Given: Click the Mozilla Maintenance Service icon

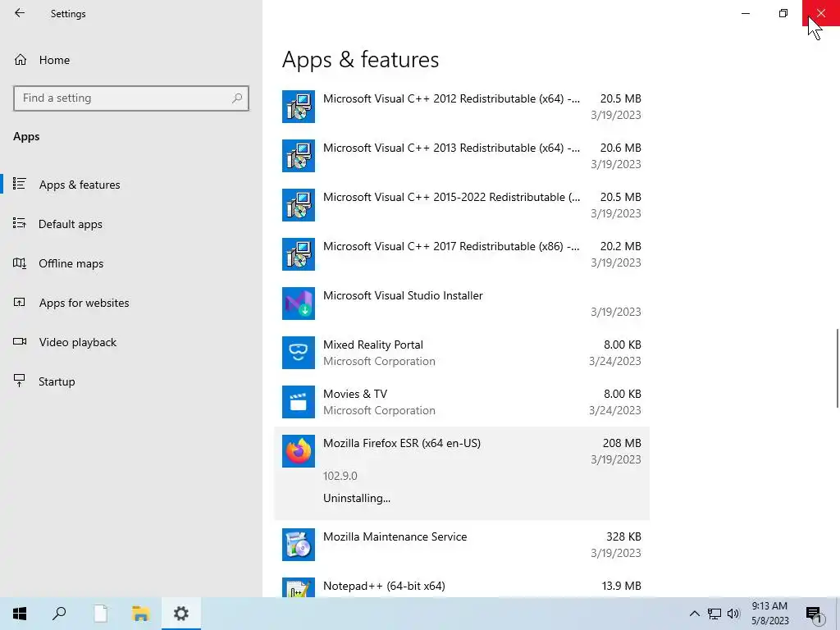Looking at the screenshot, I should pos(299,545).
